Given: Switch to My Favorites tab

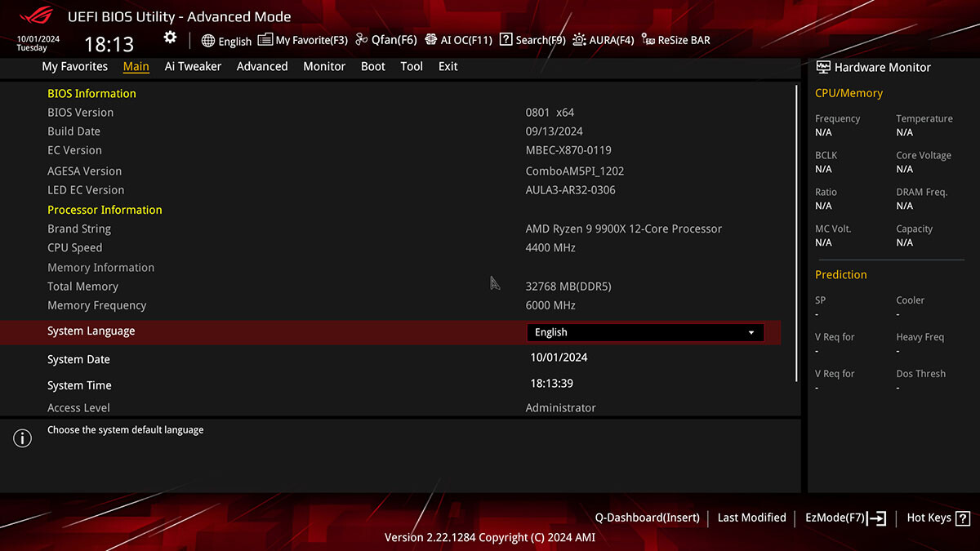Looking at the screenshot, I should 75,66.
